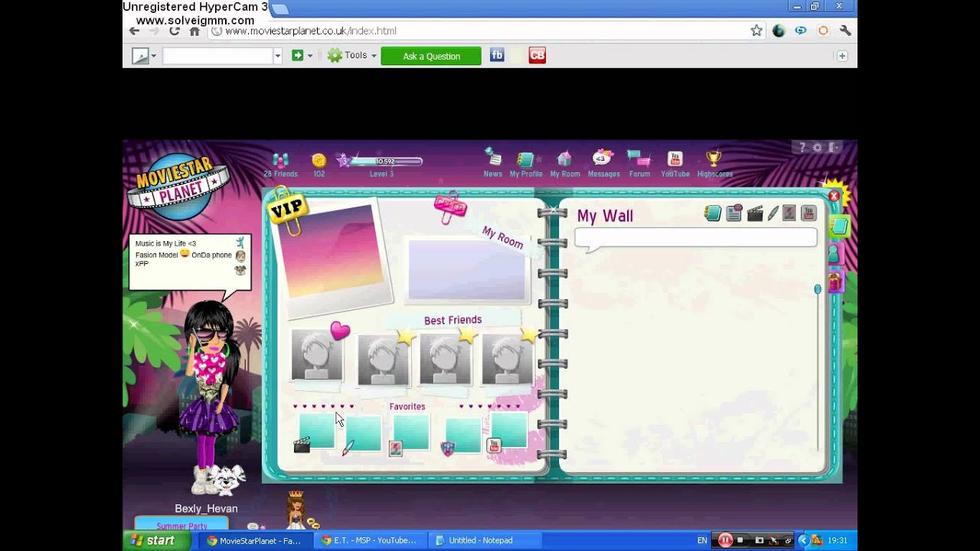Click the toolbar search input field
The image size is (980, 551).
point(218,55)
